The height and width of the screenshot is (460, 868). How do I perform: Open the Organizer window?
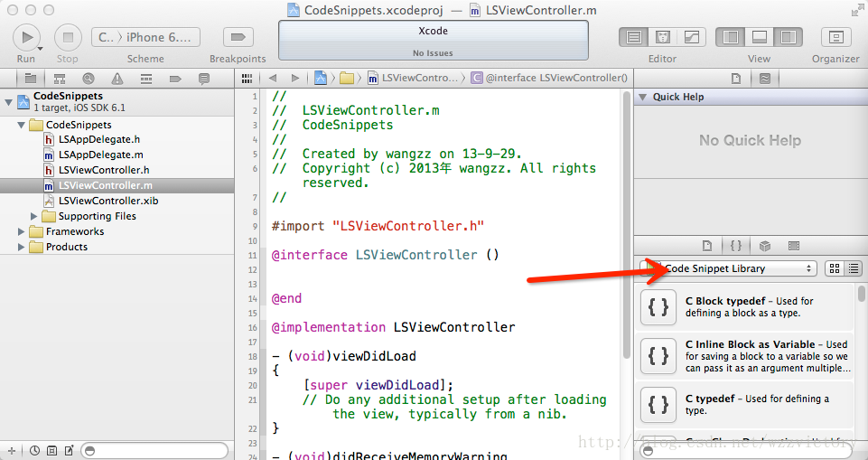[x=835, y=37]
